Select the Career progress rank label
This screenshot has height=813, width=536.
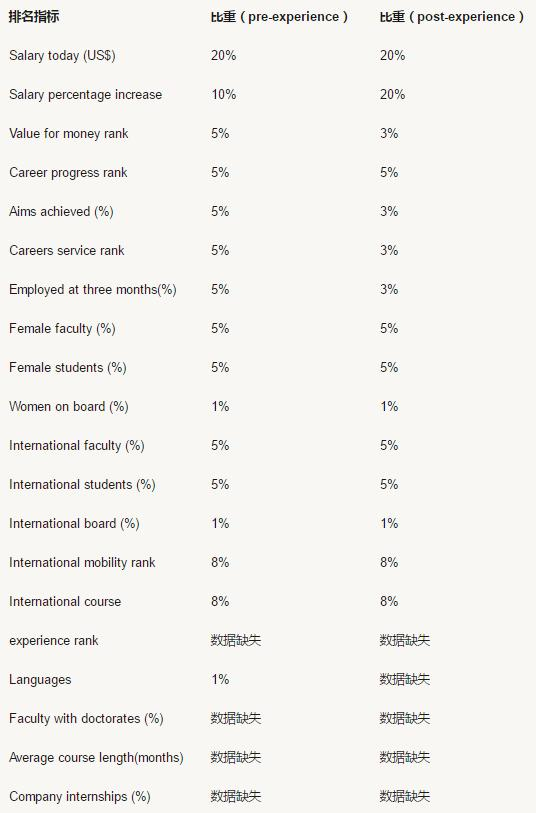(x=68, y=173)
